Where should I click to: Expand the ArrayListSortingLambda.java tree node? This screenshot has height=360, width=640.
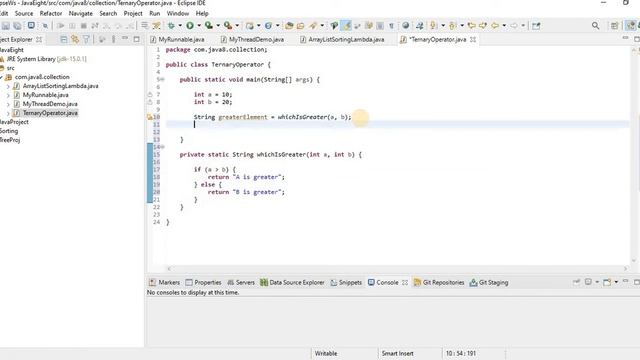(8, 86)
